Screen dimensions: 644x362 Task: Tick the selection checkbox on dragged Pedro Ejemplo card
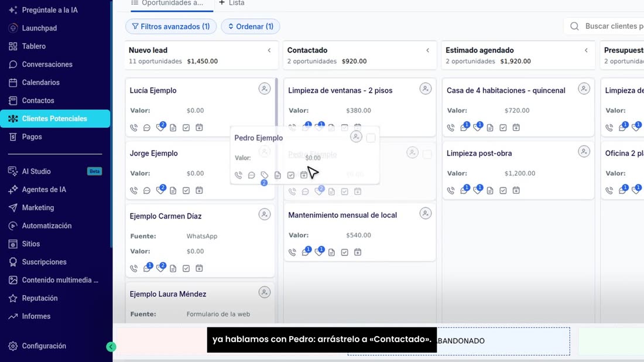click(371, 138)
